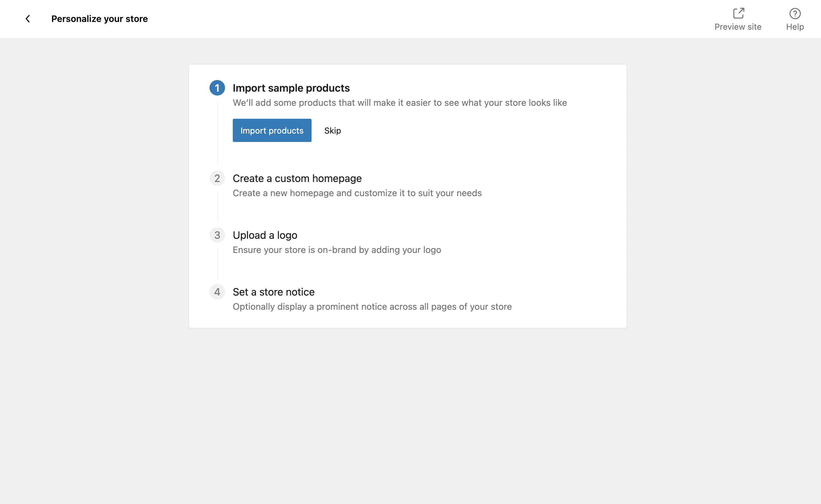
Task: Click the homepage step description text
Action: [x=357, y=193]
